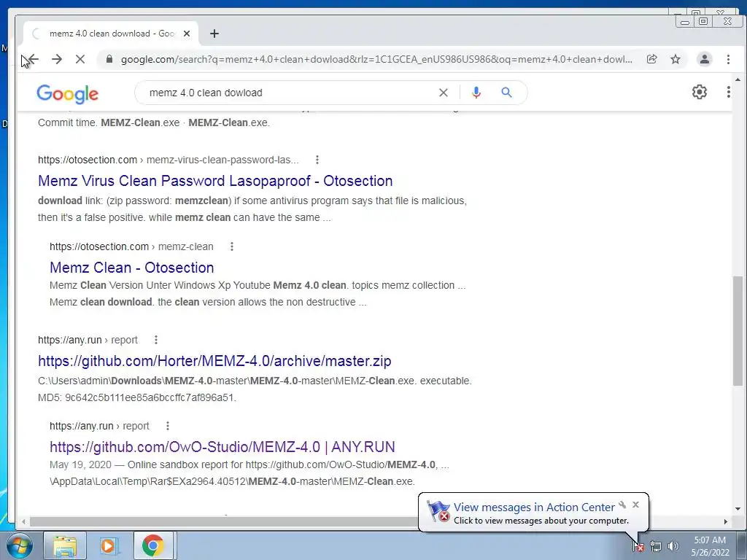Click the Chrome taskbar icon
Screen dimensions: 747x560
pos(153,545)
